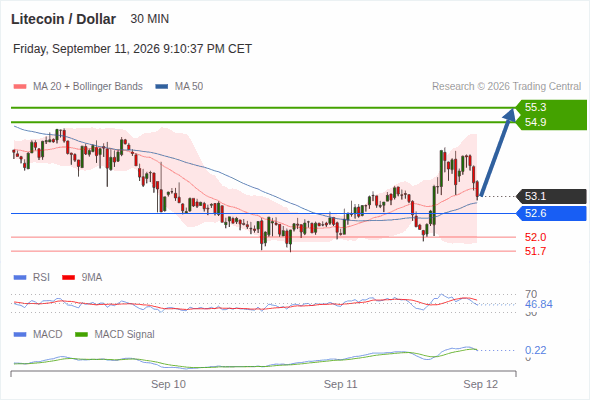The image size is (590, 400).
Task: Click the RSI value 46.84 label
Action: click(x=538, y=304)
